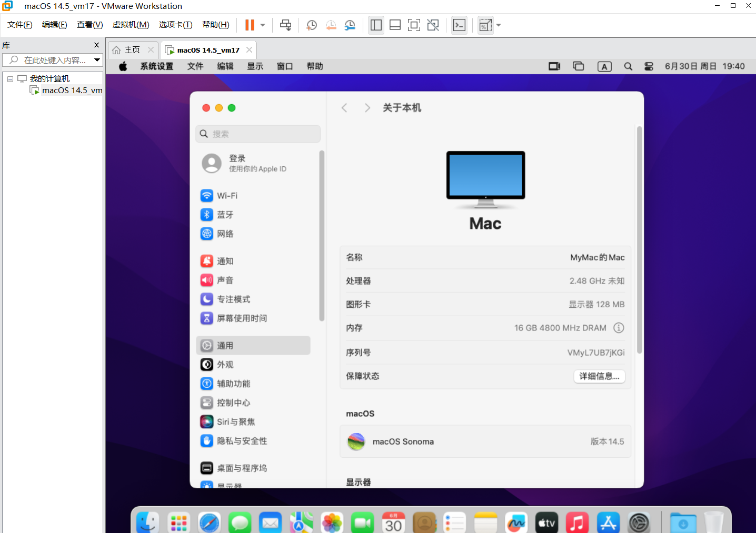
Task: Collapse the 我的计算机 tree node
Action: (x=10, y=79)
